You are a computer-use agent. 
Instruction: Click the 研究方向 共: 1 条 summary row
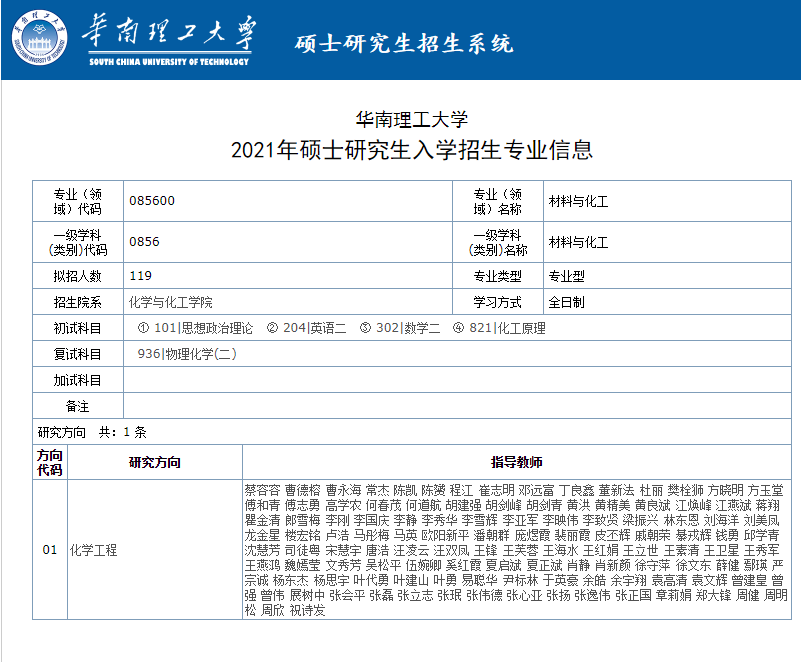coord(412,432)
